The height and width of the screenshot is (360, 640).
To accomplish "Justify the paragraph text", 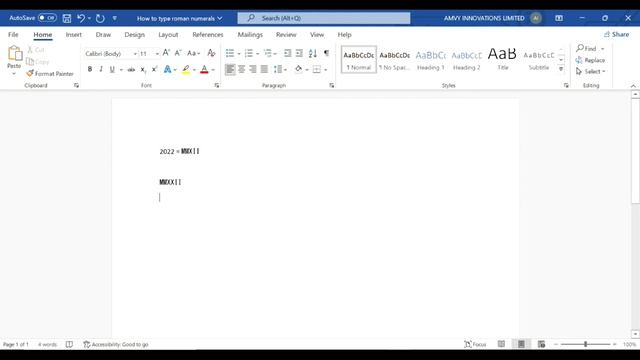I will point(264,69).
